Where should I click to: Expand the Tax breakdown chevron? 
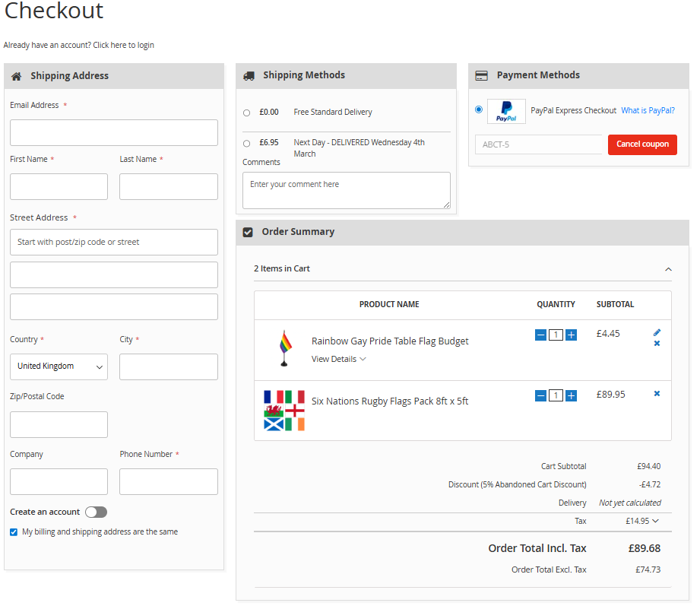click(x=655, y=521)
